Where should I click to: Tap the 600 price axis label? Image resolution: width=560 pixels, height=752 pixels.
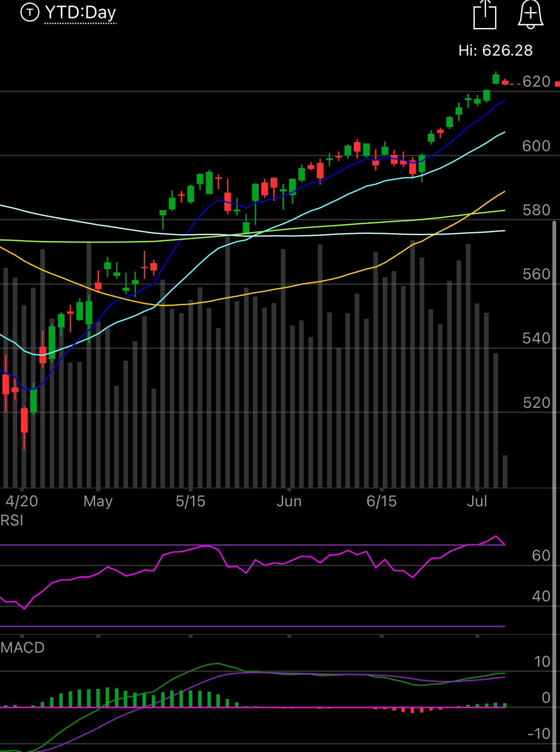coord(536,146)
